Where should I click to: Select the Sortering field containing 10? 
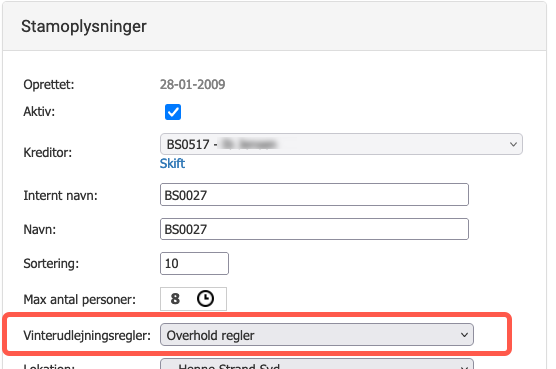tap(194, 263)
